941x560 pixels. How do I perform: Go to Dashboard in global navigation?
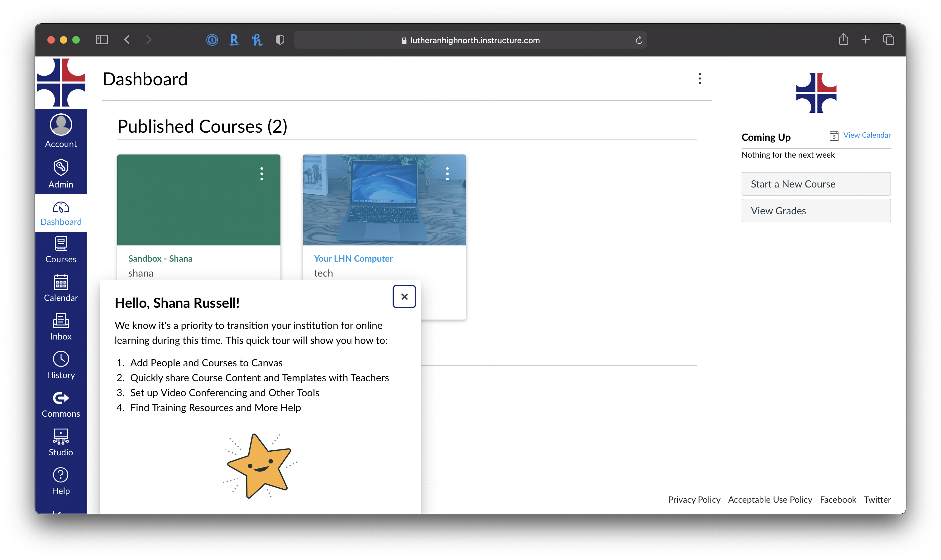coord(61,214)
